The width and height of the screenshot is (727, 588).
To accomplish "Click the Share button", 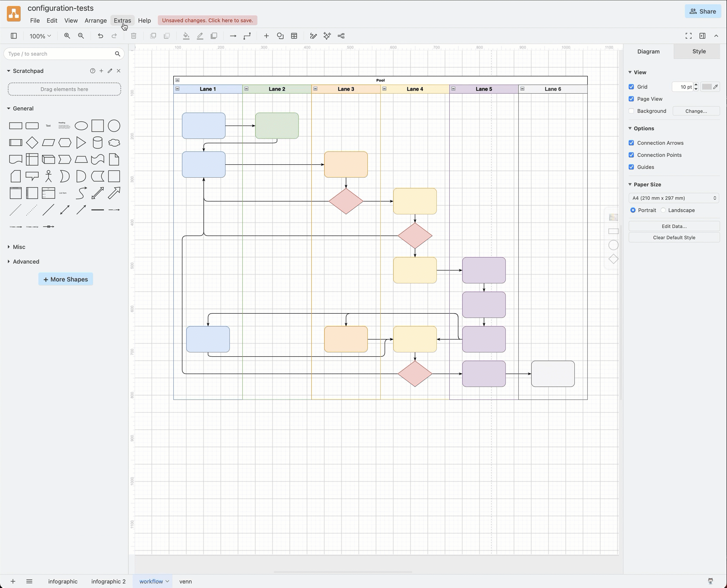I will coord(703,11).
